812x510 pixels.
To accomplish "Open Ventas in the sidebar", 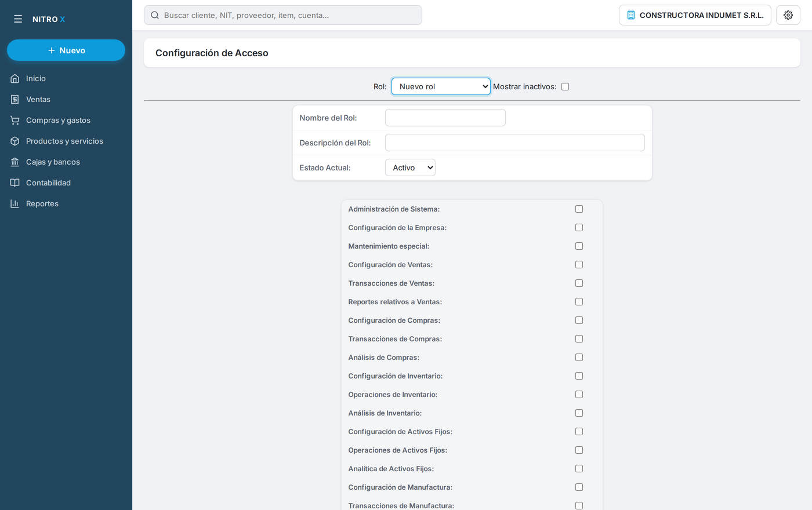I will pyautogui.click(x=66, y=99).
